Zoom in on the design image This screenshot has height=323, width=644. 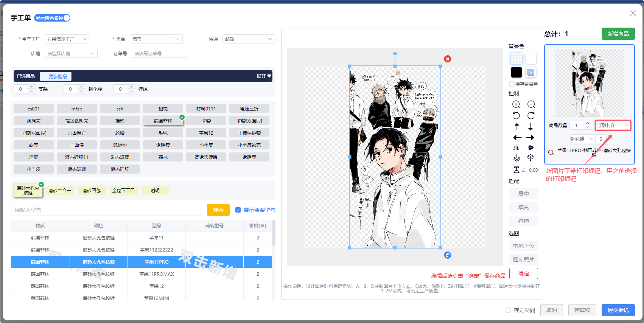tap(516, 104)
